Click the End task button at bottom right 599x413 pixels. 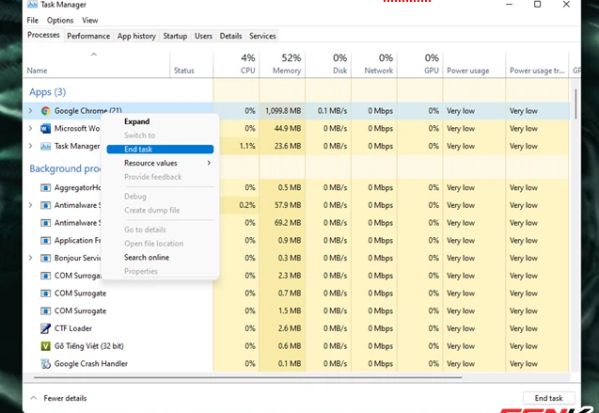(549, 398)
